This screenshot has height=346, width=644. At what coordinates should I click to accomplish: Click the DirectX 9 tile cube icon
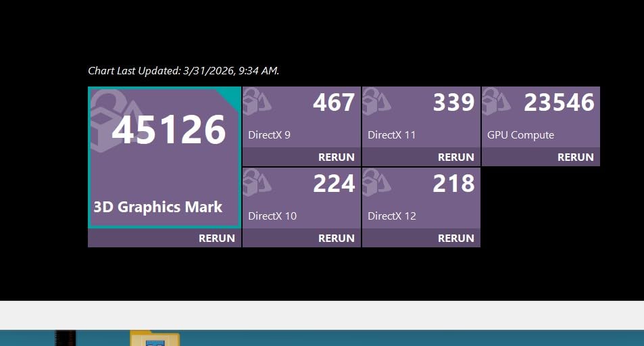click(x=257, y=101)
